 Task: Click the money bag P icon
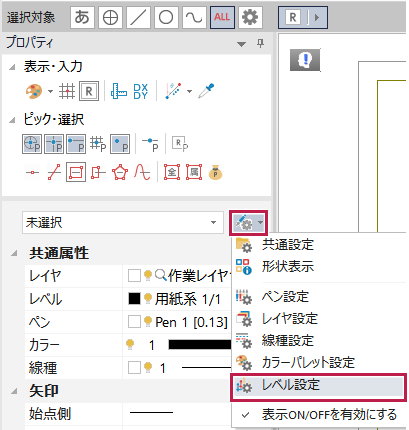(x=215, y=172)
